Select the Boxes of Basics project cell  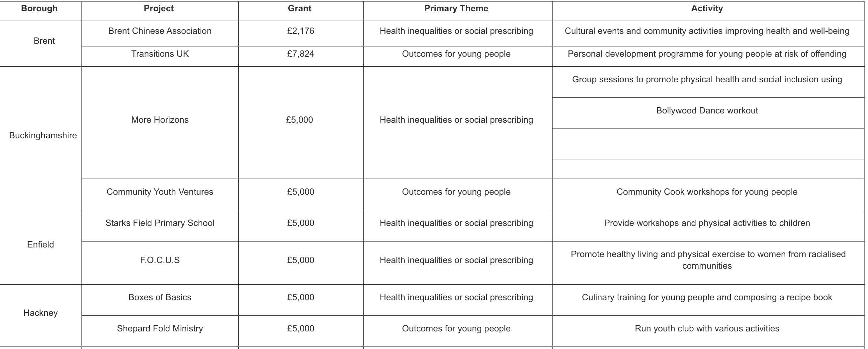click(x=160, y=298)
